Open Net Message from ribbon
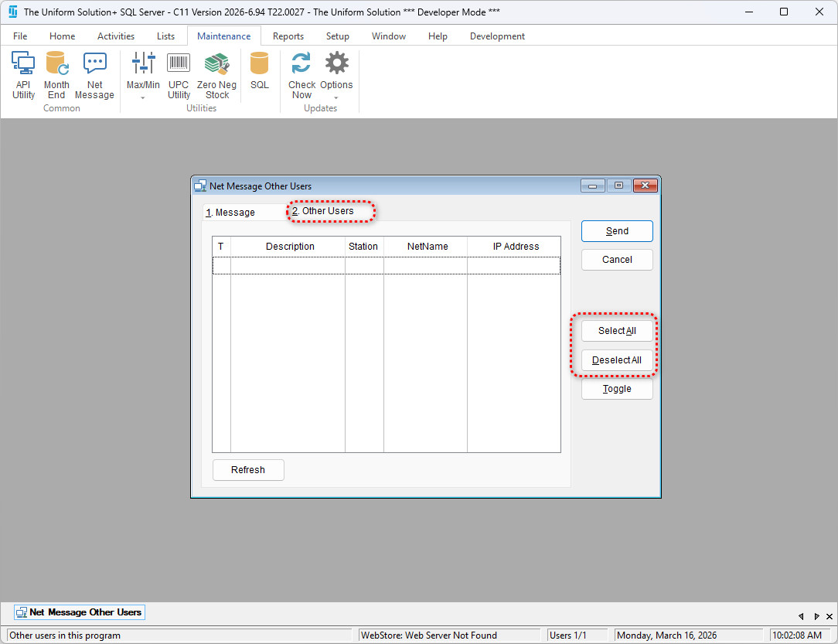Viewport: 838px width, 644px height. coord(94,75)
